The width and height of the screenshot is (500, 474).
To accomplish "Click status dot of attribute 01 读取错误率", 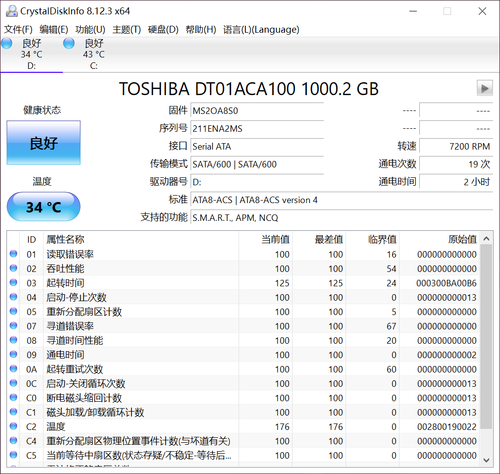I will click(x=13, y=254).
